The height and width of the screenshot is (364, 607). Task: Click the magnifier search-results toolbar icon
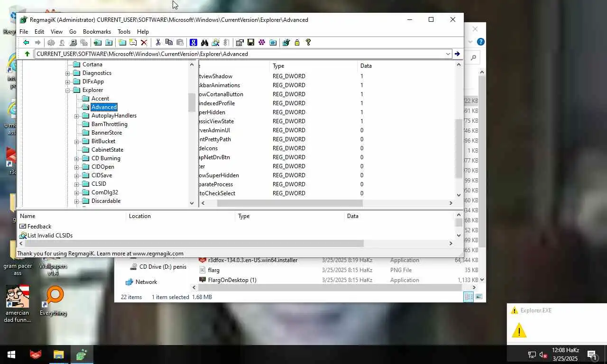tap(215, 43)
